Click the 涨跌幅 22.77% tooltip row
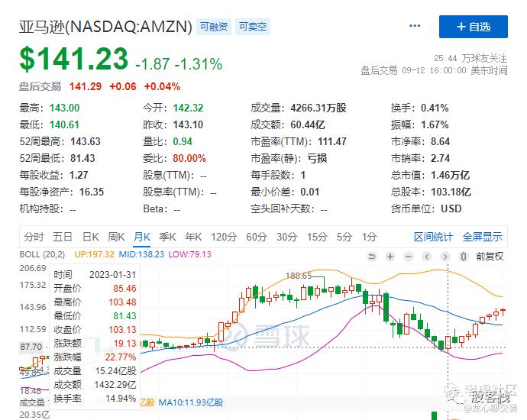The image size is (527, 420). [95, 357]
